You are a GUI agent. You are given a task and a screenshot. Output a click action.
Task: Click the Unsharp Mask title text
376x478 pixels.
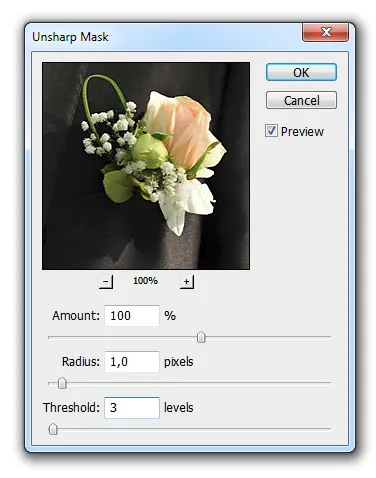(70, 37)
